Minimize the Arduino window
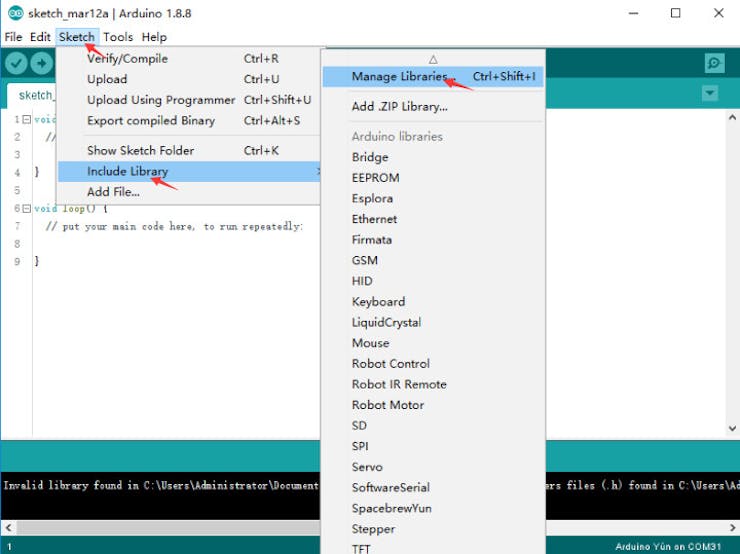Viewport: 740px width, 554px height. [633, 13]
